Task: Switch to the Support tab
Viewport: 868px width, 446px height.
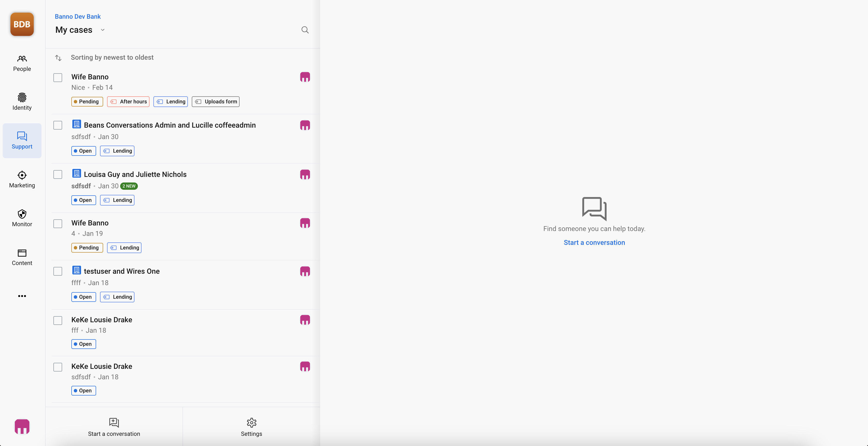Action: [x=22, y=140]
